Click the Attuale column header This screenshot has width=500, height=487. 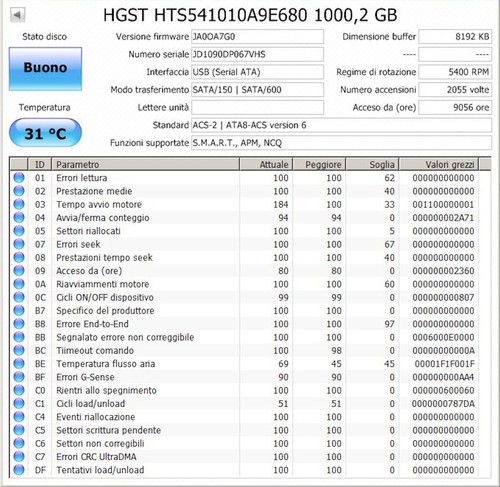coord(266,164)
